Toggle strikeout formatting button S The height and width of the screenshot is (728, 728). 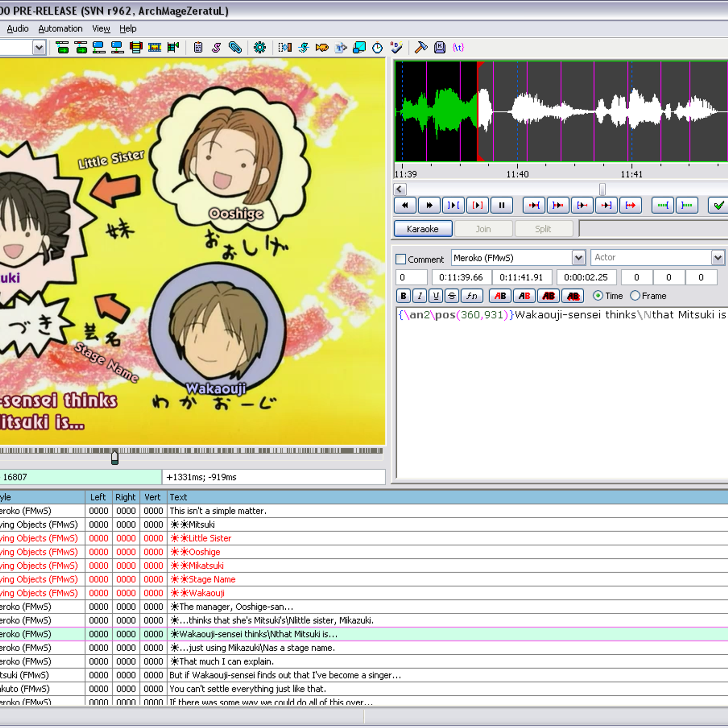pyautogui.click(x=452, y=296)
